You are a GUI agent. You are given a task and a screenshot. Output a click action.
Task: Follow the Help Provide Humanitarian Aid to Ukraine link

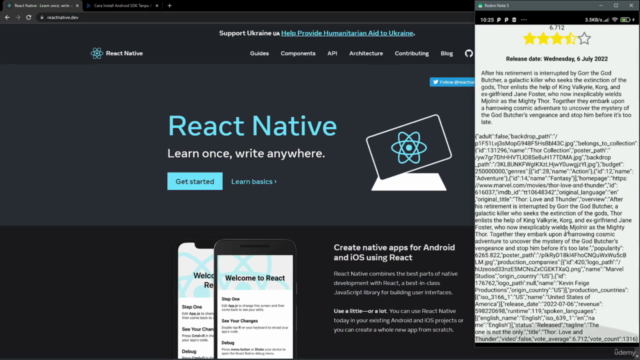click(347, 33)
